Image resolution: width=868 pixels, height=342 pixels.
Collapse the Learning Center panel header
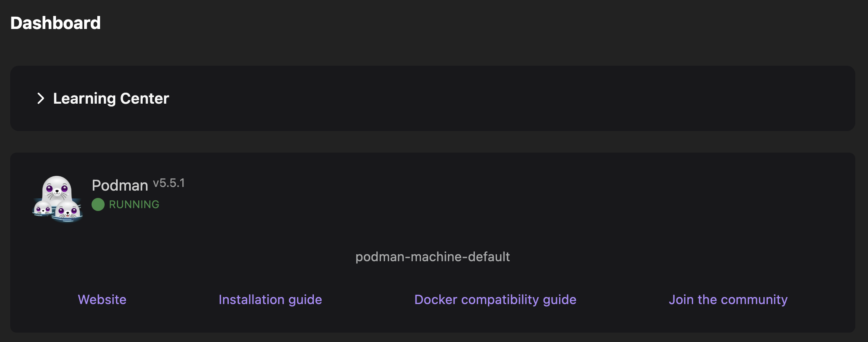pos(110,99)
